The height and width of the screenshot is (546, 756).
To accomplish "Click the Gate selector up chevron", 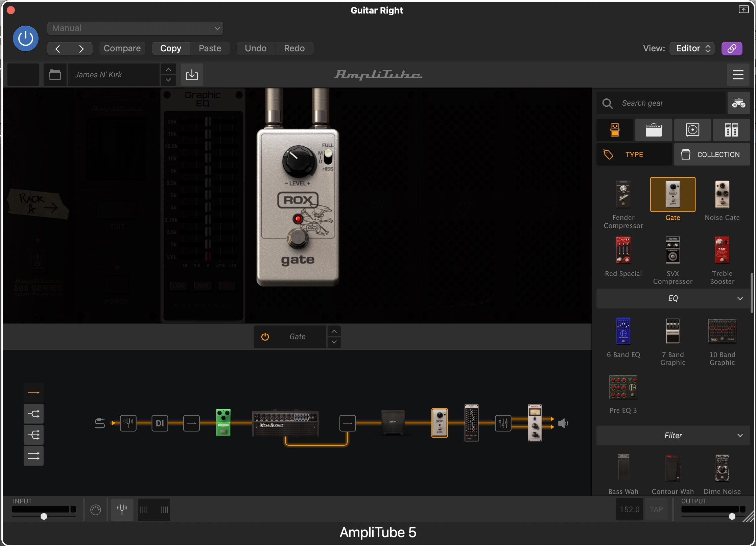I will coord(334,331).
